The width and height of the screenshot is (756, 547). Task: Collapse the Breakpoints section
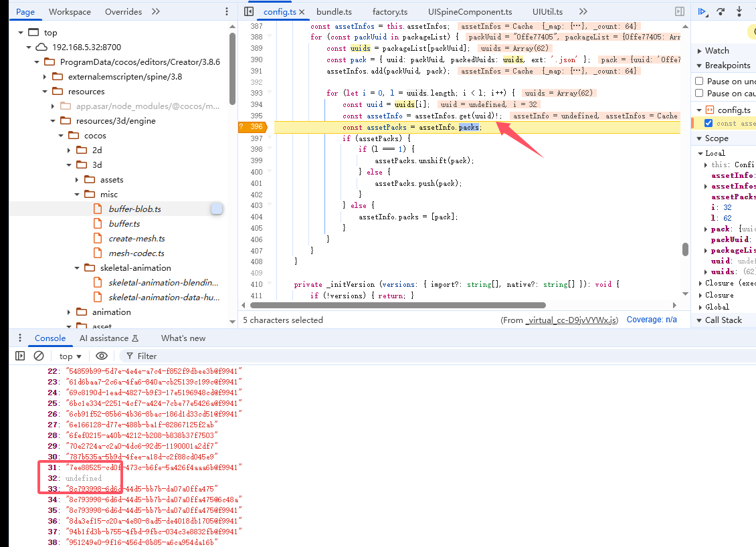700,66
